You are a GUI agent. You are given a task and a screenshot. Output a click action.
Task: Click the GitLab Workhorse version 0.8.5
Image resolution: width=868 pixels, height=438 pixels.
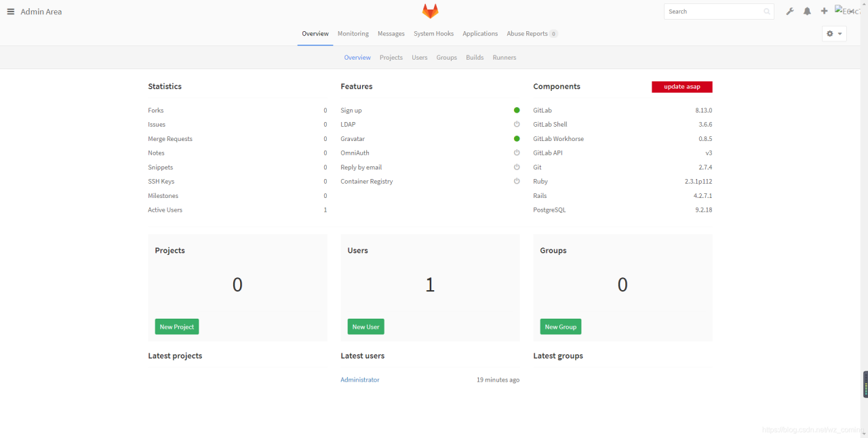tap(705, 138)
